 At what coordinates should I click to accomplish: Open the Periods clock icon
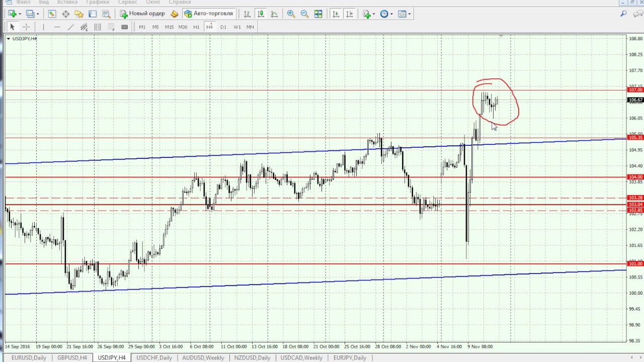pos(384,14)
